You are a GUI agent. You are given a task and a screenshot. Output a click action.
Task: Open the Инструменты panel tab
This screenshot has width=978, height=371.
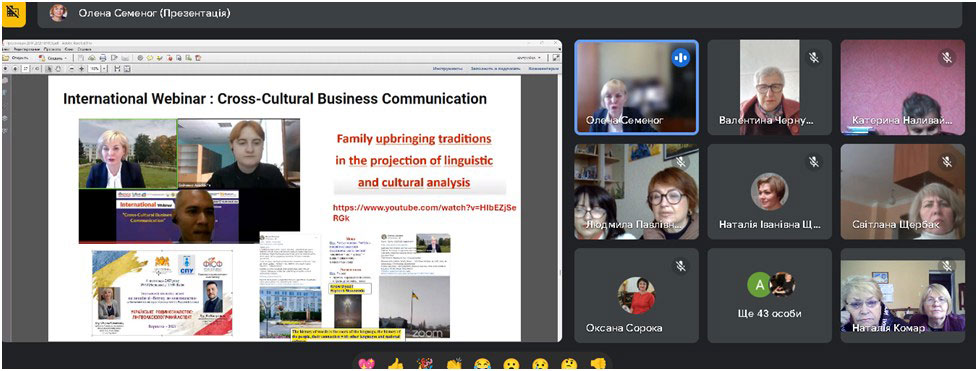447,69
